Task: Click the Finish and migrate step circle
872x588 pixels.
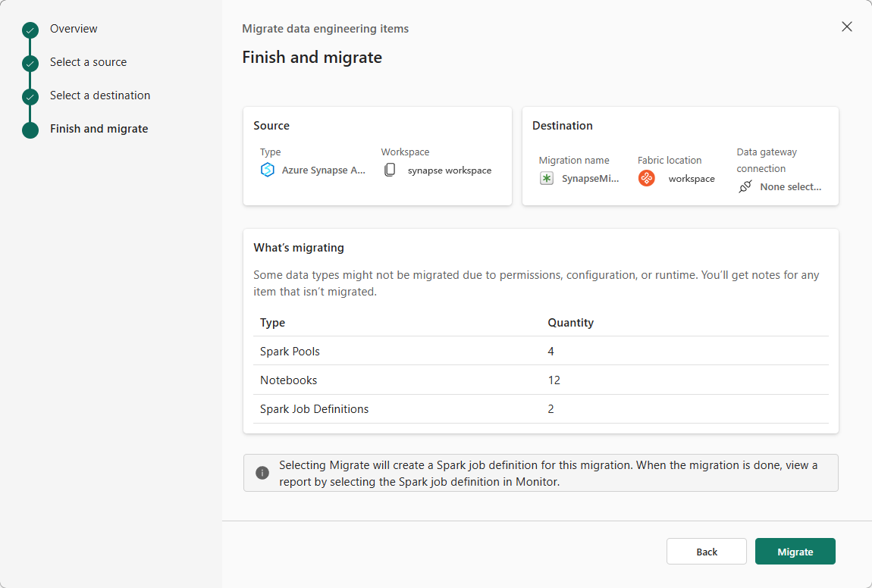Action: tap(30, 130)
